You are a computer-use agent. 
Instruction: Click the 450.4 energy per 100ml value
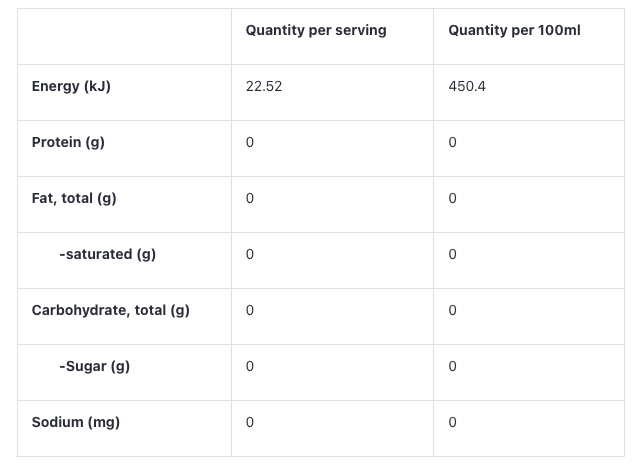pos(467,87)
